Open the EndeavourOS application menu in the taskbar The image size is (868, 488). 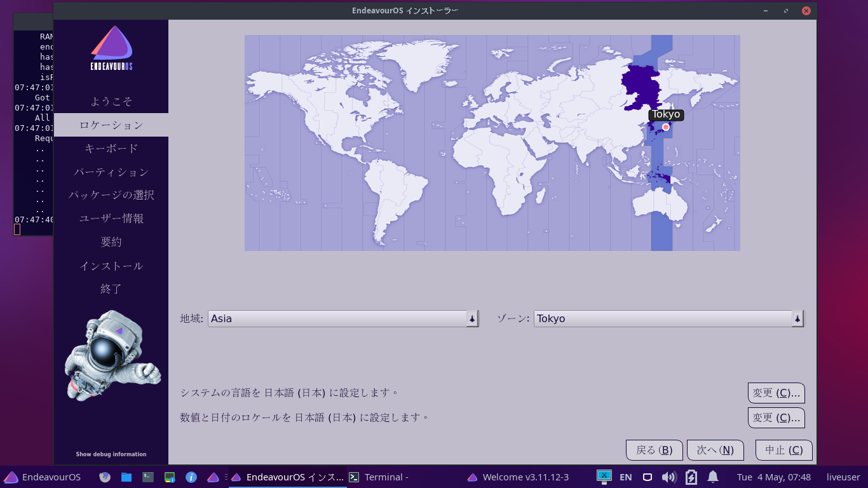[x=43, y=477]
